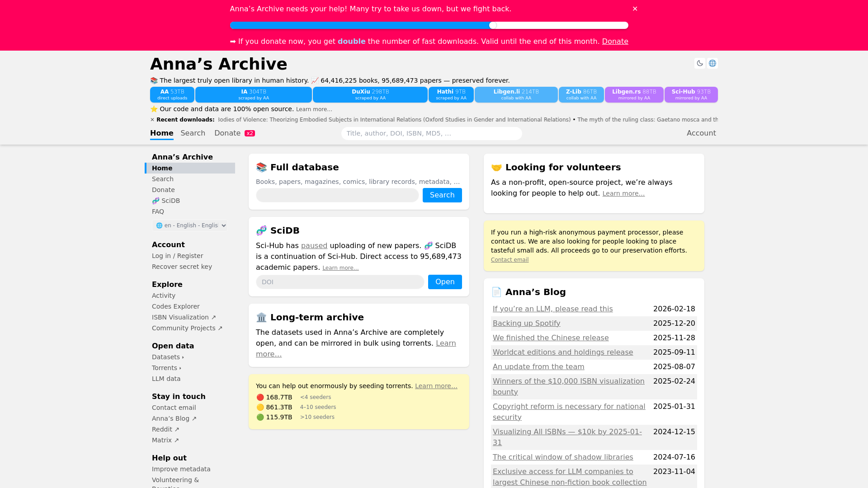The height and width of the screenshot is (488, 868).
Task: Select the Home tab in navigation
Action: pos(162,133)
